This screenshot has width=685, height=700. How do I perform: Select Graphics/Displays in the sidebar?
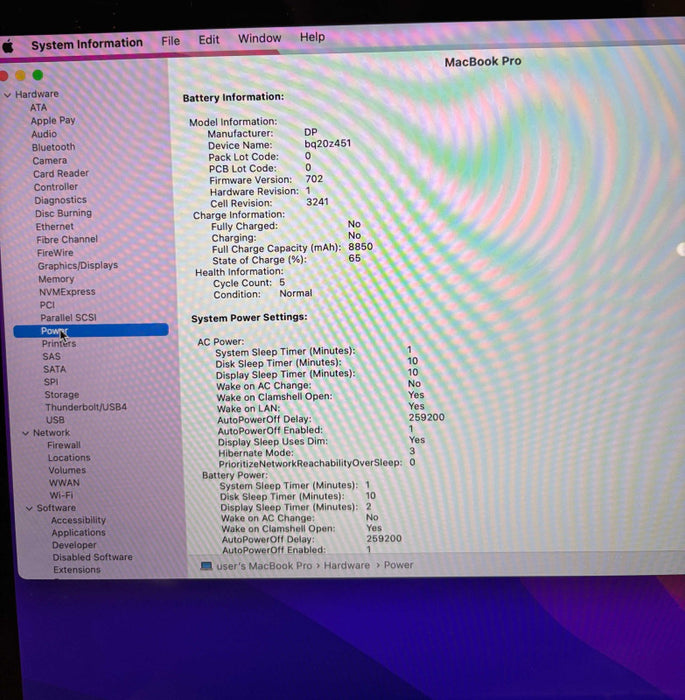(78, 266)
